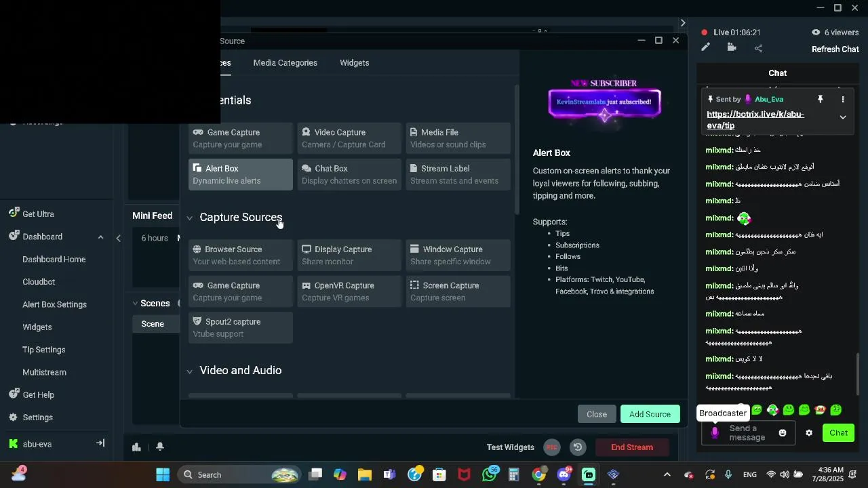Screen dimensions: 868x488
Task: Select the Screen Capture source tile
Action: click(458, 291)
